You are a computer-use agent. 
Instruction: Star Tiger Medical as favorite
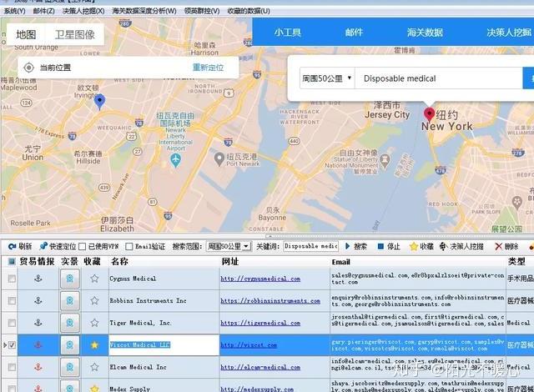(94, 323)
